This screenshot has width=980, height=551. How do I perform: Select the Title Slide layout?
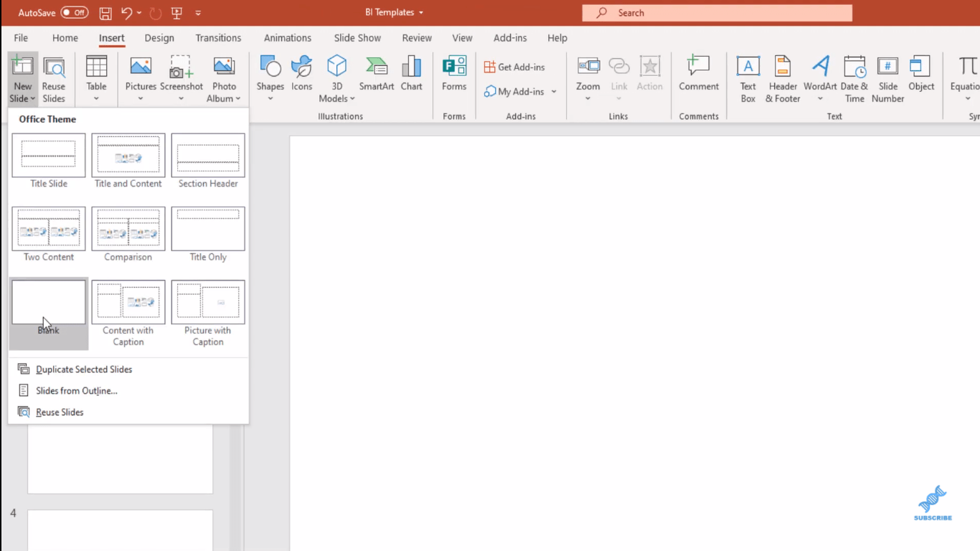click(x=49, y=161)
